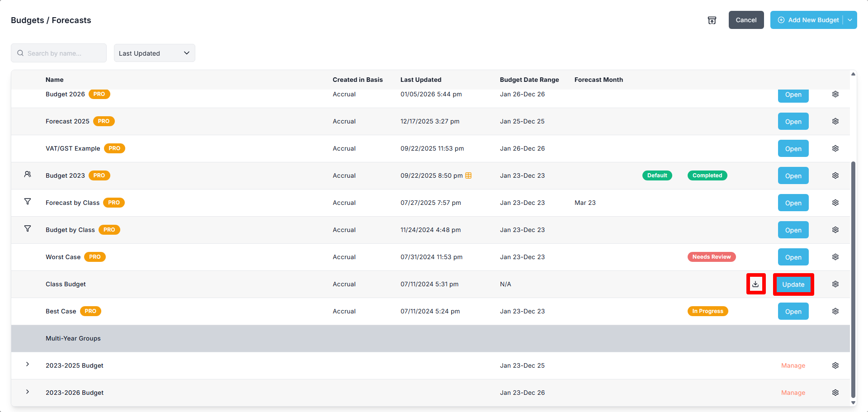Click the scrollbar down arrow
This screenshot has width=868, height=412.
pos(853,403)
